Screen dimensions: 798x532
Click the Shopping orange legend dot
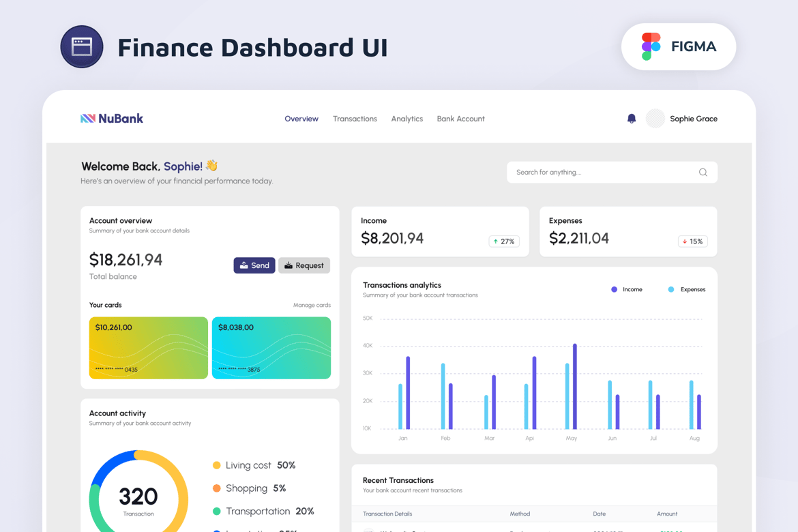[x=216, y=488]
